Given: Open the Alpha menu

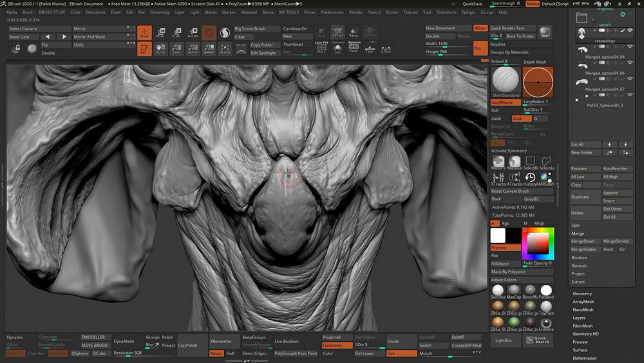Looking at the screenshot, I should (12, 12).
